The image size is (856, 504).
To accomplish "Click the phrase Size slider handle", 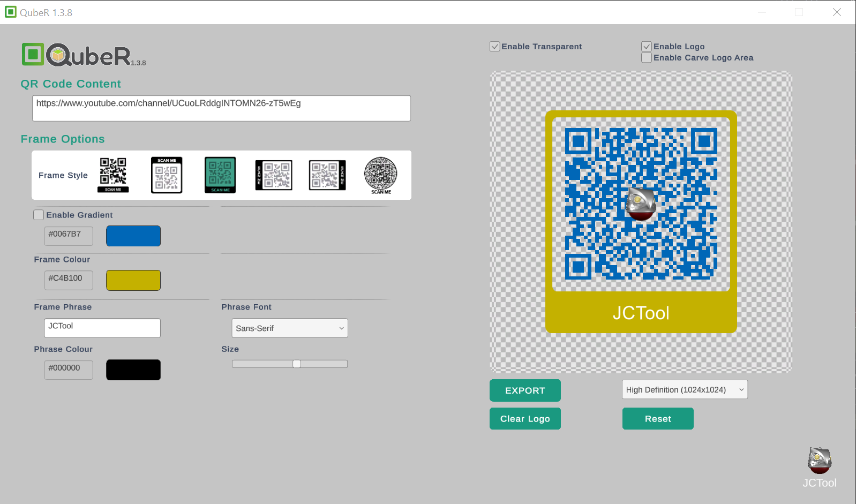I will (x=297, y=364).
